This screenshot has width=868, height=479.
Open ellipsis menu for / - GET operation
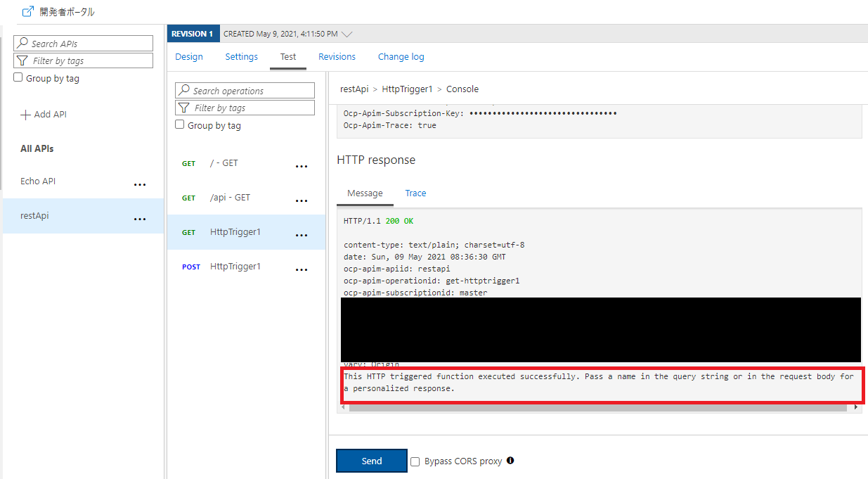(302, 167)
